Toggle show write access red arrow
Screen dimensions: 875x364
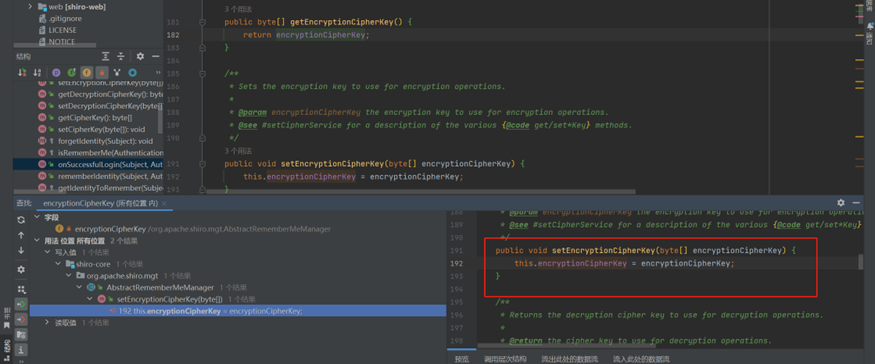(21, 319)
